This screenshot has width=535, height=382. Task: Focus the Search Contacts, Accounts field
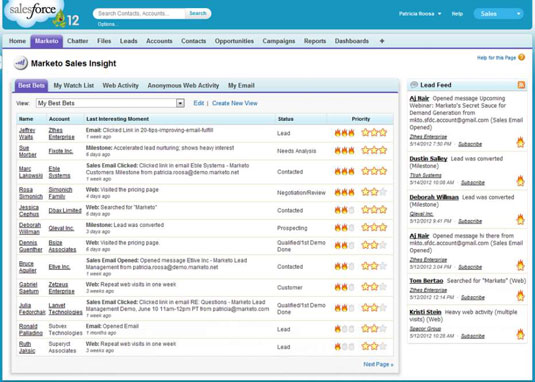(140, 14)
